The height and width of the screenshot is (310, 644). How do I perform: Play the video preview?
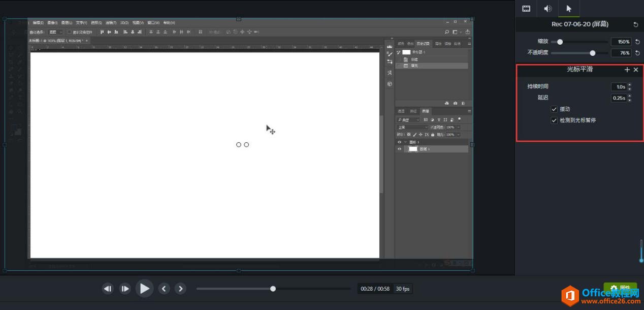point(144,289)
